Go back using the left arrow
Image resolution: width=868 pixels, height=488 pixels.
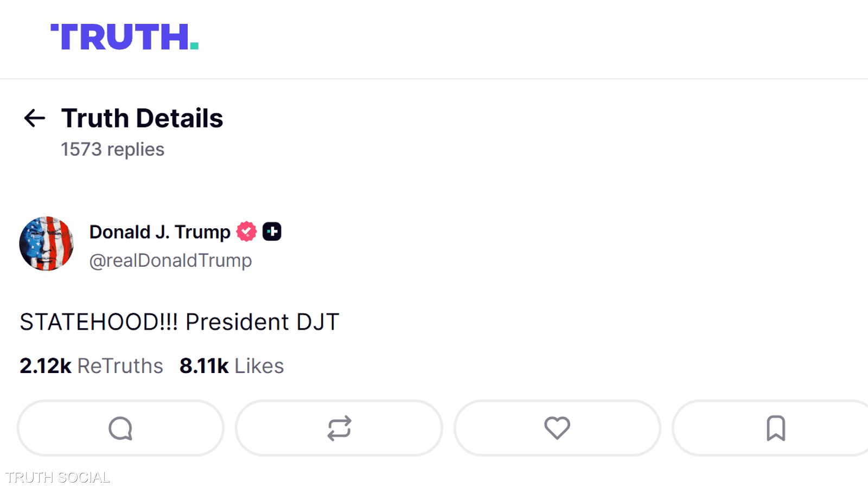(35, 118)
